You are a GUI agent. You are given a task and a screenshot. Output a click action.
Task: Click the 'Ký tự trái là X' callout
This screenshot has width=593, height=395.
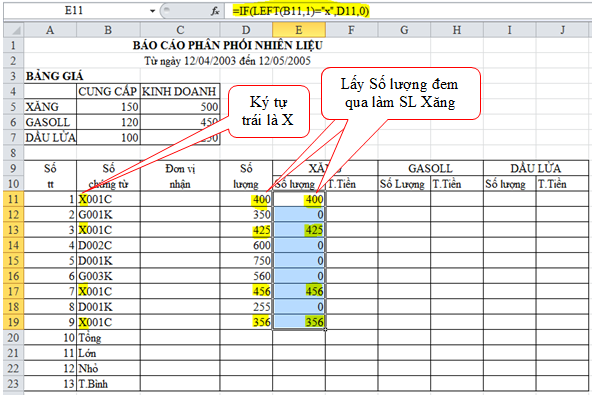(x=269, y=111)
